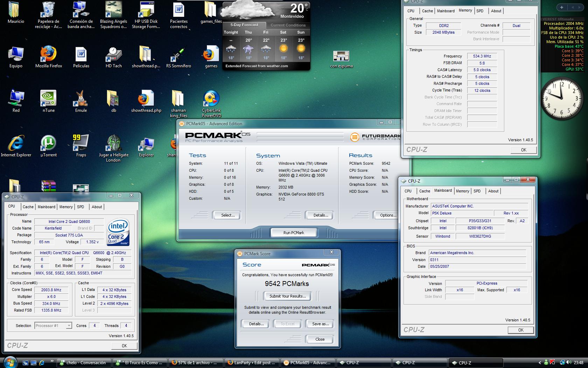Click Memory Frequency 534.3 MHz value
The height and width of the screenshot is (368, 588).
pos(482,56)
